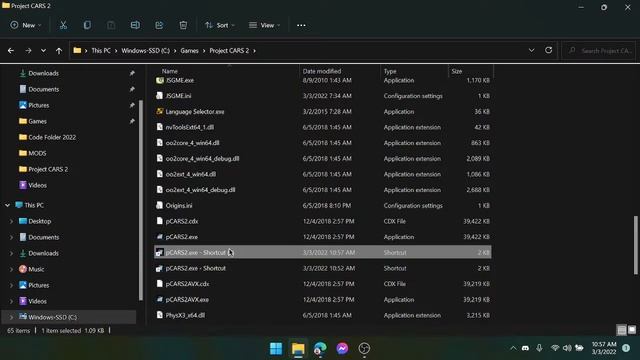Image resolution: width=640 pixels, height=360 pixels.
Task: Open OBS Studio from the taskbar
Action: point(364,348)
